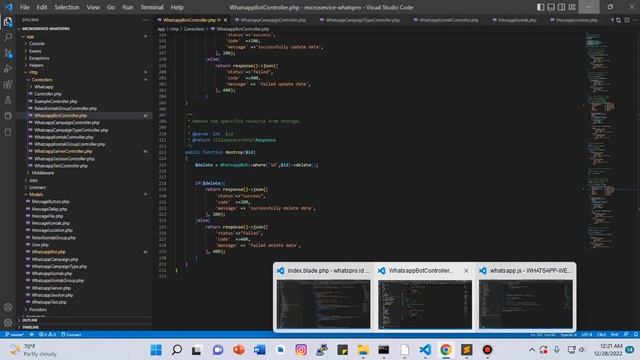Screen dimensions: 640x360
Task: Select whatsapp.js window preview thumbnail
Action: coord(526,304)
